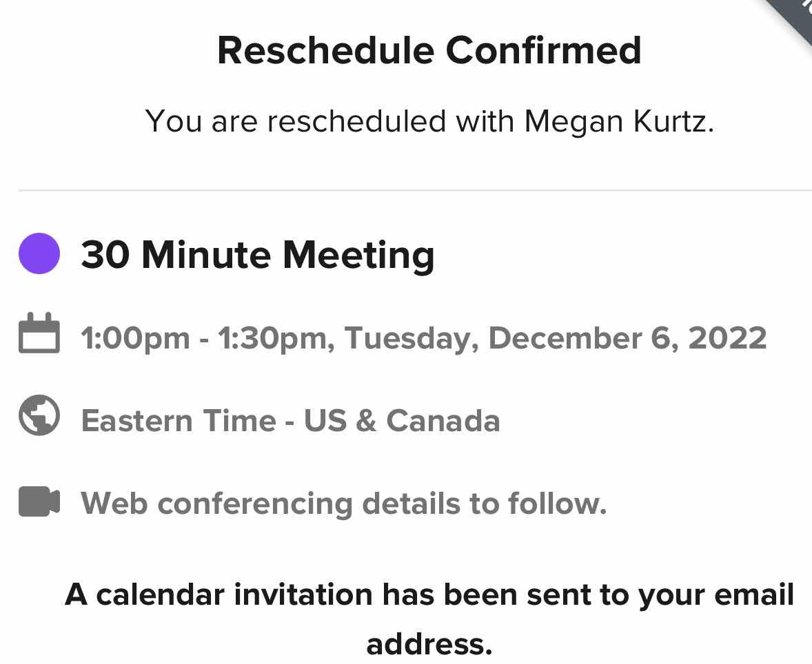Click the 30 Minute Meeting title
This screenshot has width=812, height=664.
point(258,255)
